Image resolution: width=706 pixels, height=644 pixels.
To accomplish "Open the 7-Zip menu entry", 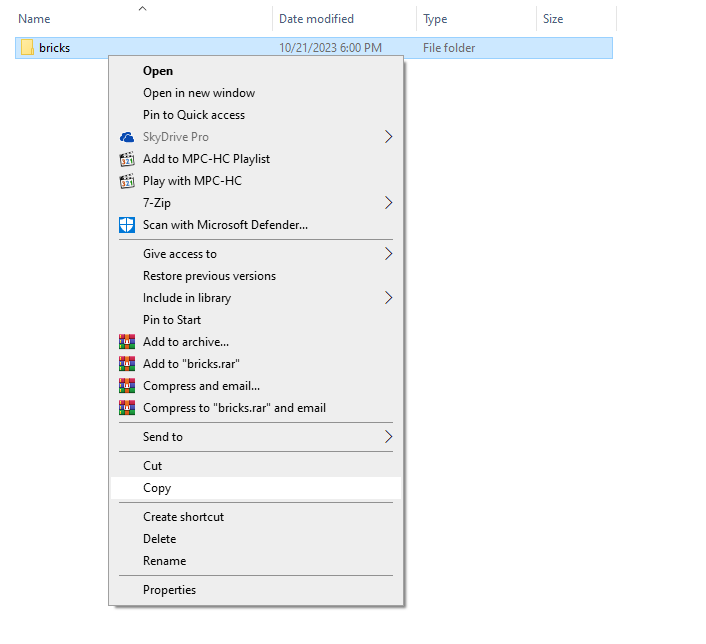I will click(x=256, y=203).
